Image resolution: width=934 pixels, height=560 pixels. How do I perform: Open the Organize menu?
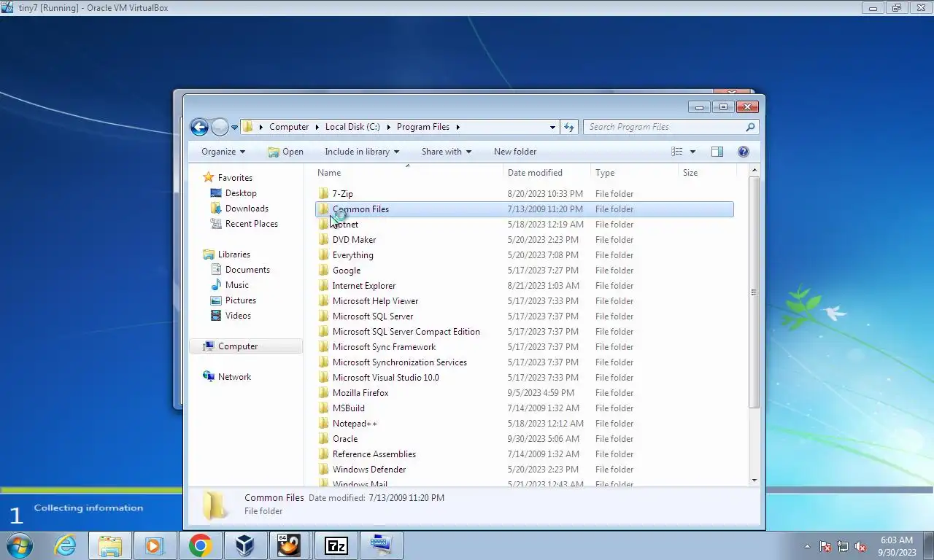tap(223, 152)
